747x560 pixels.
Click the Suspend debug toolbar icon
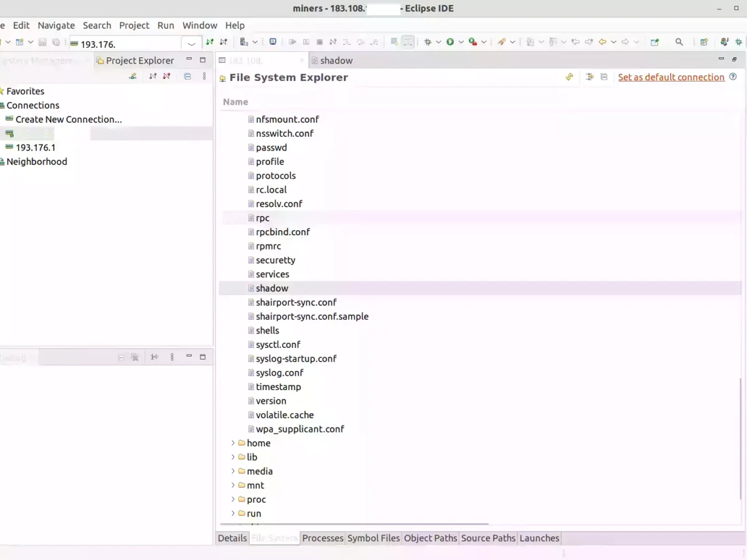(306, 42)
